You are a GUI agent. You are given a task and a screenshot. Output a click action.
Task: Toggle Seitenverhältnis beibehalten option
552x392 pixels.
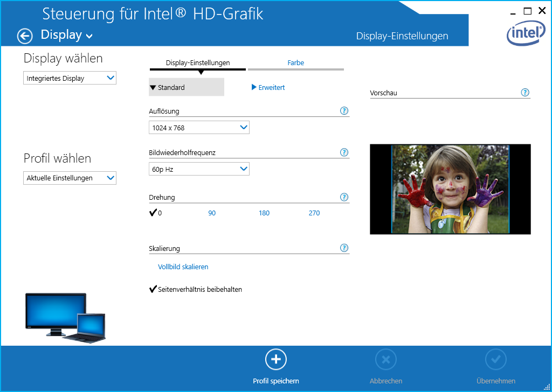click(196, 289)
